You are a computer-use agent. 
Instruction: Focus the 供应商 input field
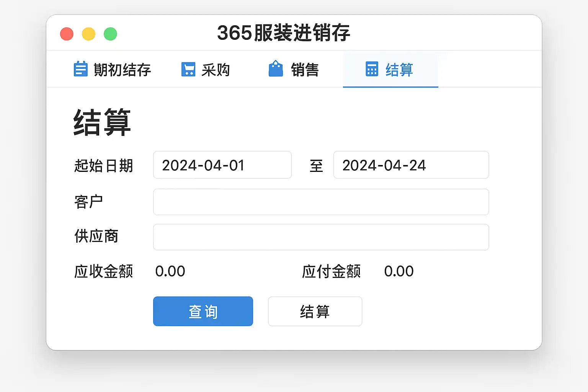[321, 237]
